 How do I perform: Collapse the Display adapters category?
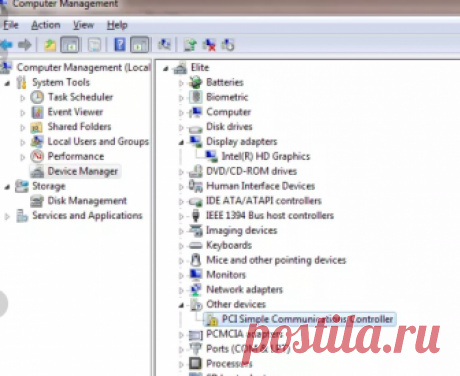(x=181, y=143)
